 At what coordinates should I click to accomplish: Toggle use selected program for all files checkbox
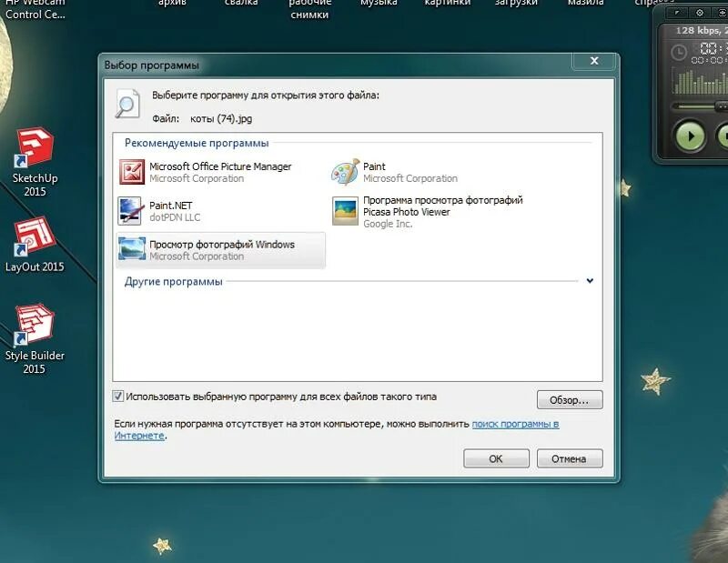point(118,397)
